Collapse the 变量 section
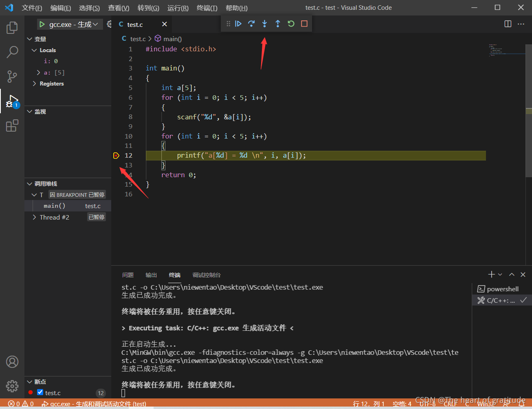This screenshot has height=409, width=532. (29, 39)
